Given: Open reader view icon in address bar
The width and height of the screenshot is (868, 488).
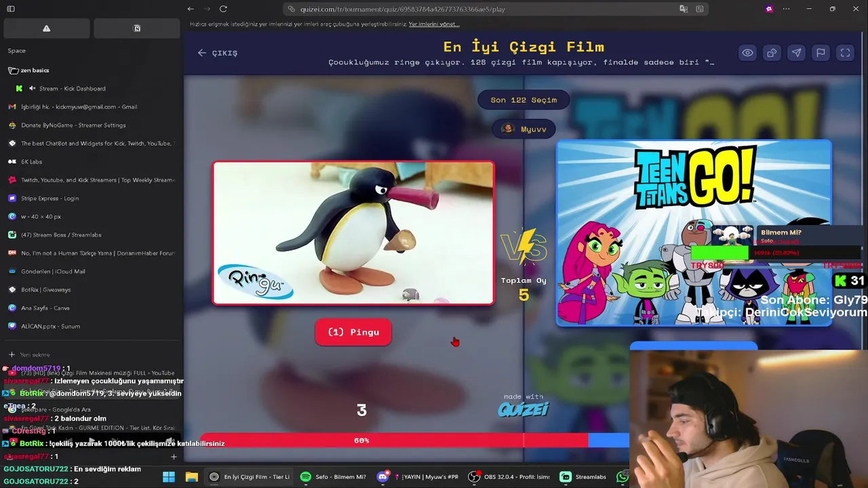Looking at the screenshot, I should click(700, 9).
